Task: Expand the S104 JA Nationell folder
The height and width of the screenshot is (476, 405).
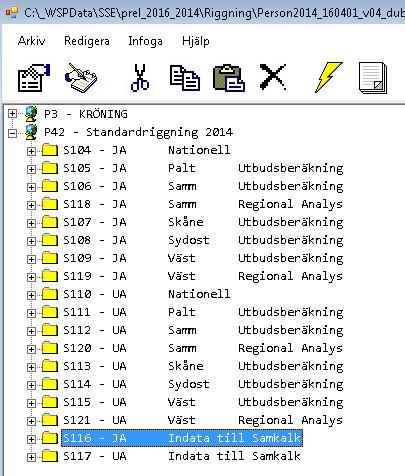Action: (x=31, y=151)
